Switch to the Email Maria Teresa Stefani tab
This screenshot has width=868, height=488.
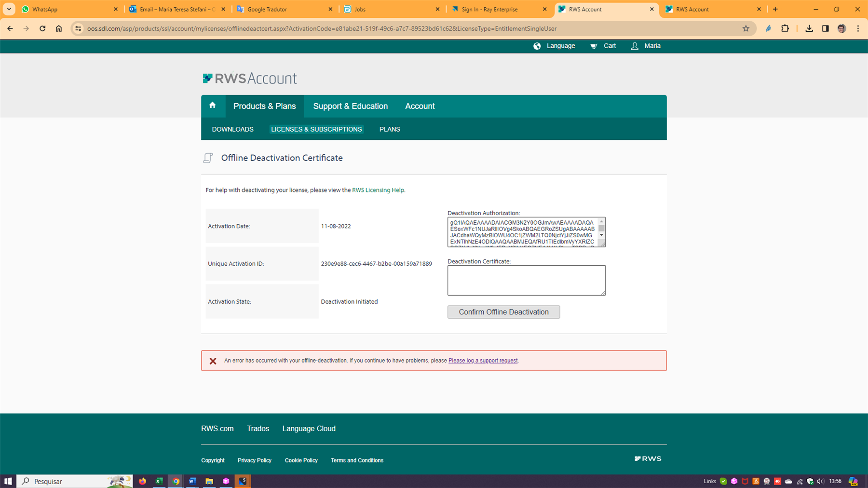pos(177,9)
